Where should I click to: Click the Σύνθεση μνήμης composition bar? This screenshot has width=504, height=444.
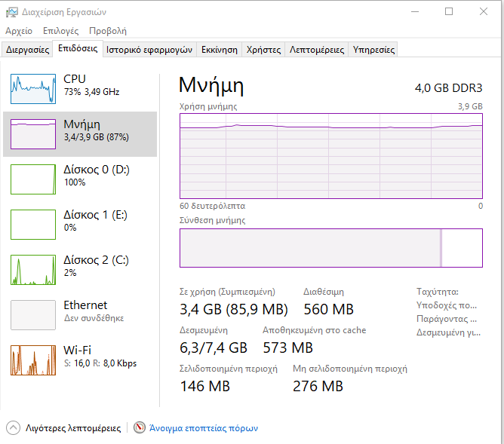click(x=331, y=248)
